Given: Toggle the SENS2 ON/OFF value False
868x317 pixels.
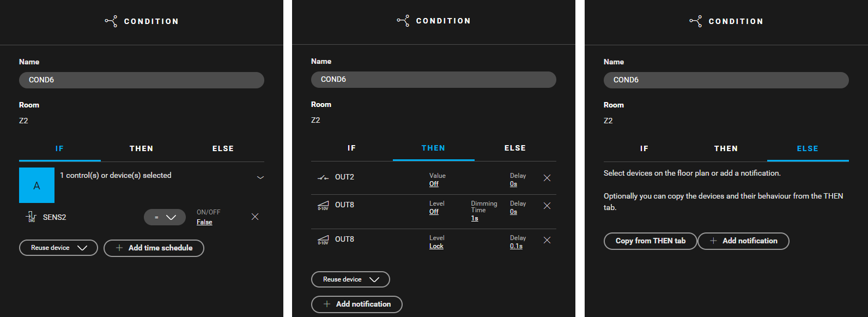Looking at the screenshot, I should point(204,222).
